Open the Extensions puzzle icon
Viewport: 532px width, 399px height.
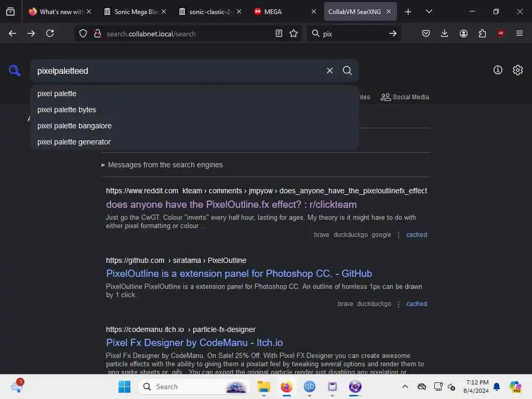pos(482,33)
